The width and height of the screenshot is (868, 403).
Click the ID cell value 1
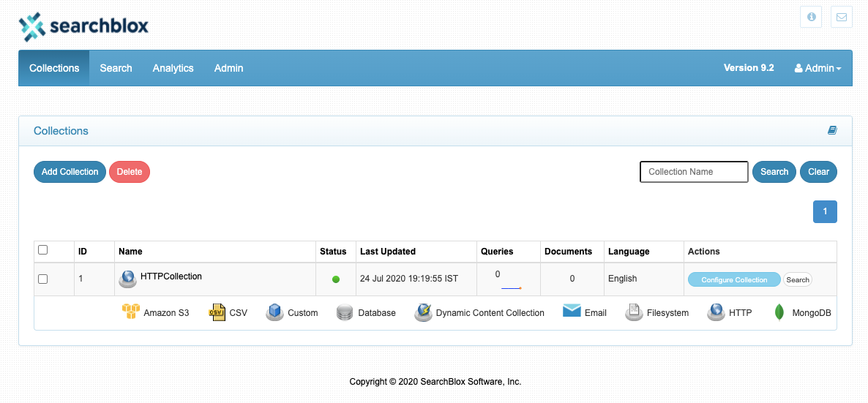pyautogui.click(x=81, y=279)
